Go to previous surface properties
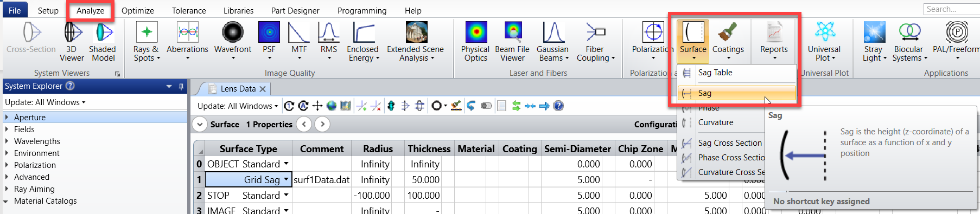980x214 pixels. pyautogui.click(x=304, y=124)
